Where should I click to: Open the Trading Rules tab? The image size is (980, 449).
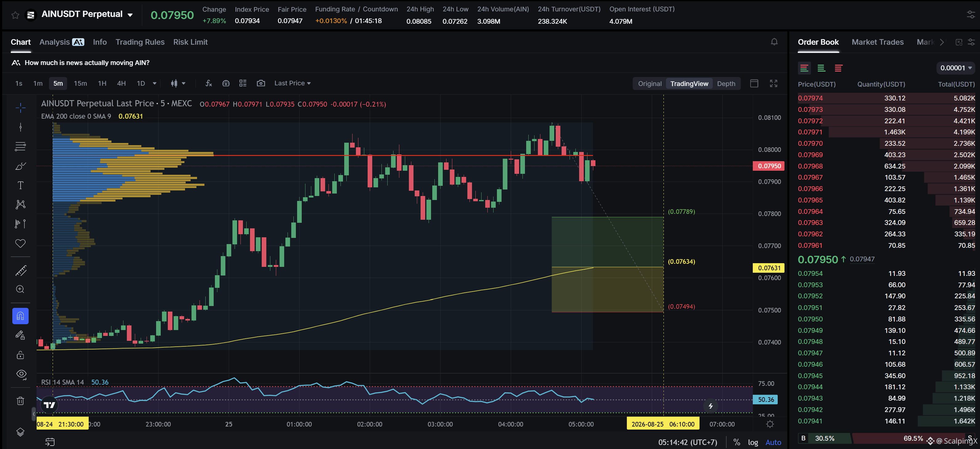coord(140,42)
